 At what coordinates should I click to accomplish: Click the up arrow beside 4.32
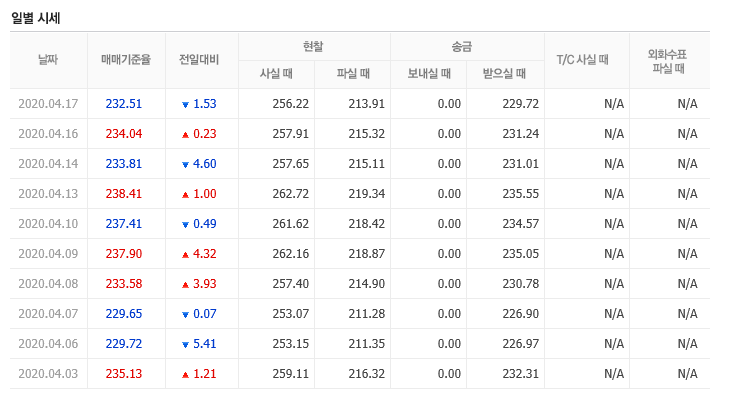(185, 255)
